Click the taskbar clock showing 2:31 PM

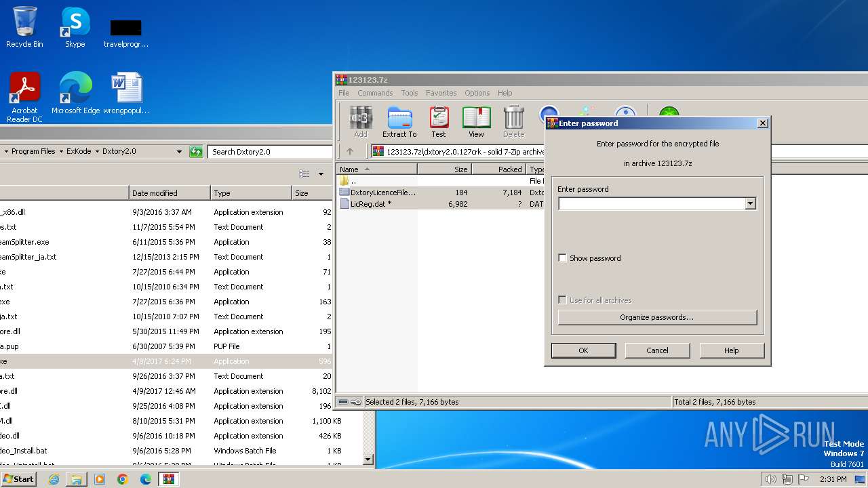[833, 479]
